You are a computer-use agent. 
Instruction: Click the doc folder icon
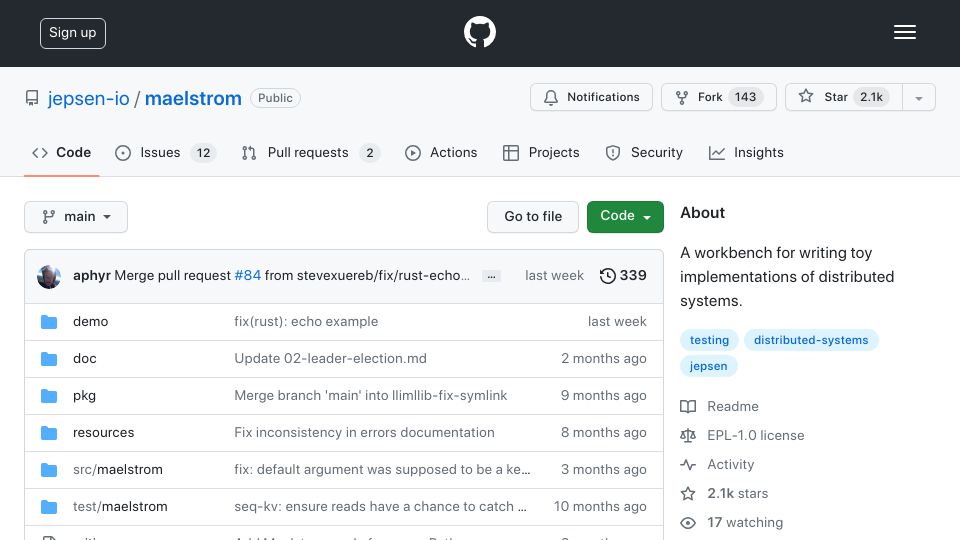(49, 359)
